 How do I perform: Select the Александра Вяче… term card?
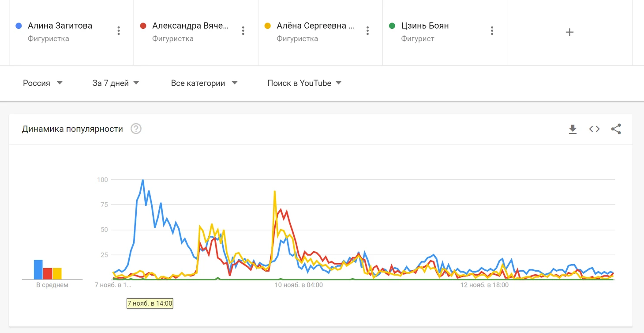pyautogui.click(x=196, y=32)
